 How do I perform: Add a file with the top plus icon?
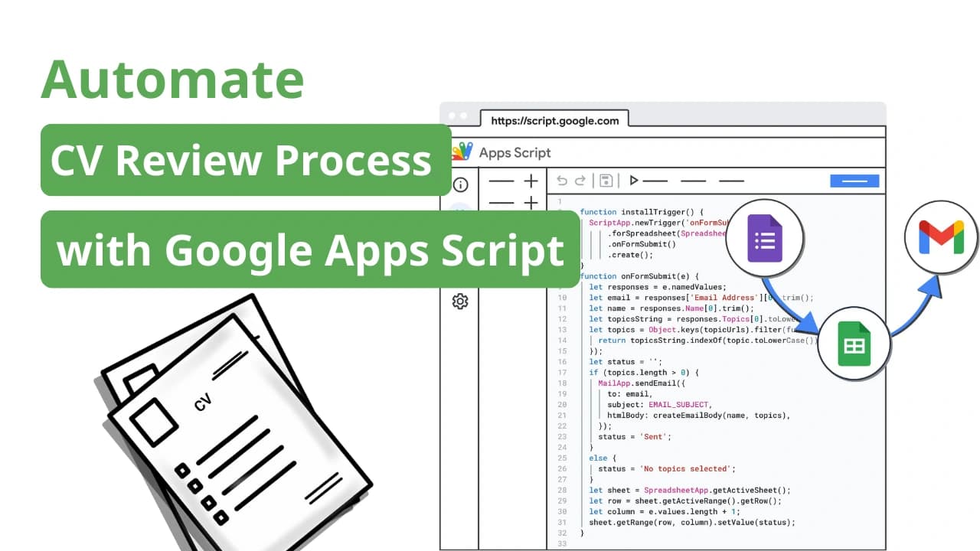531,181
